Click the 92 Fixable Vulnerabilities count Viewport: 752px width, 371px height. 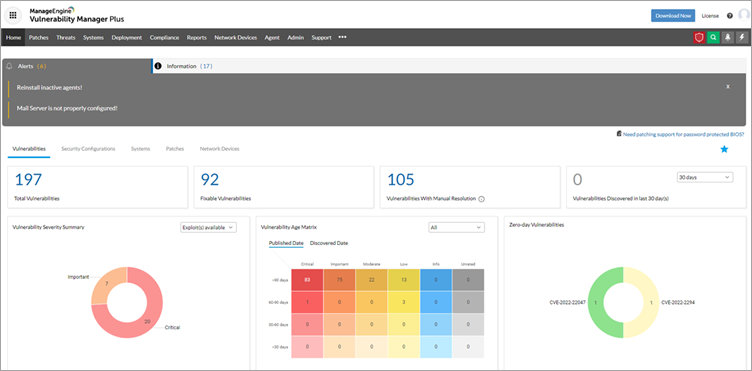[210, 179]
